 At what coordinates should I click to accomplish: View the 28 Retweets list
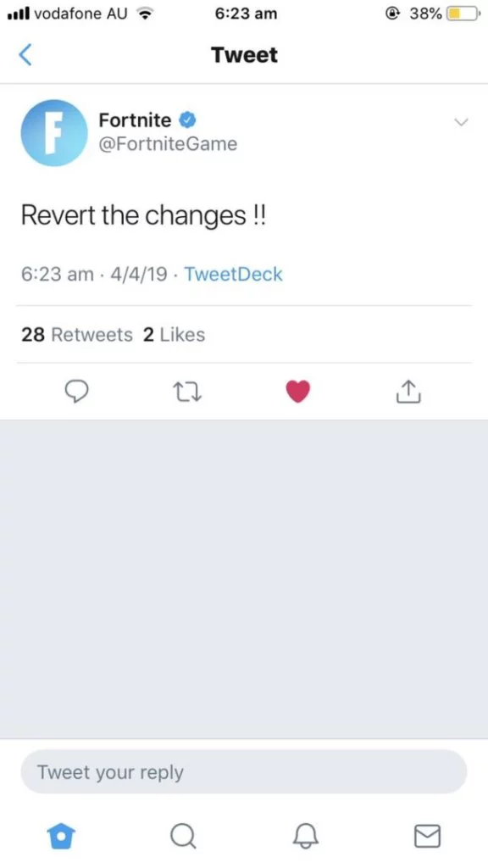click(77, 334)
